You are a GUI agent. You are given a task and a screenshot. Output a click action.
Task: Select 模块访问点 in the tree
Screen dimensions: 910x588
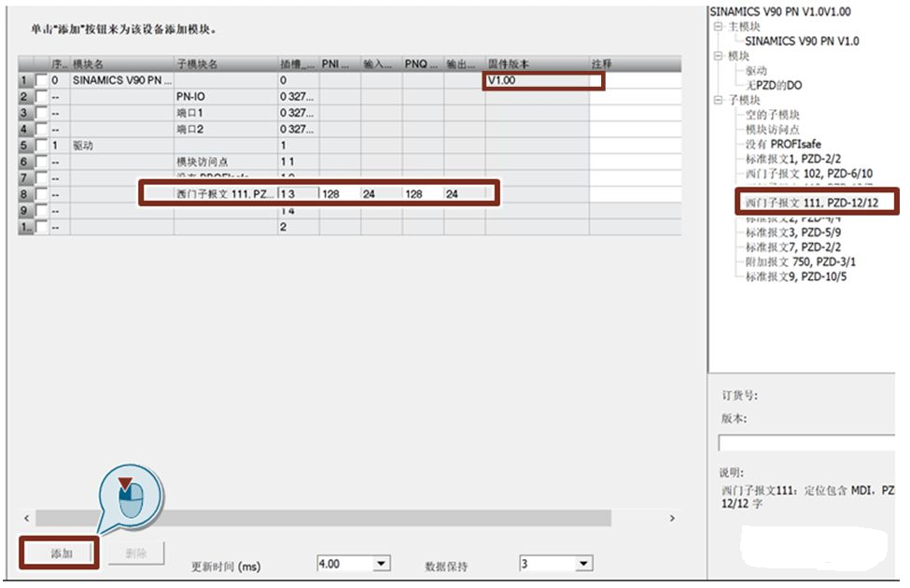(773, 130)
